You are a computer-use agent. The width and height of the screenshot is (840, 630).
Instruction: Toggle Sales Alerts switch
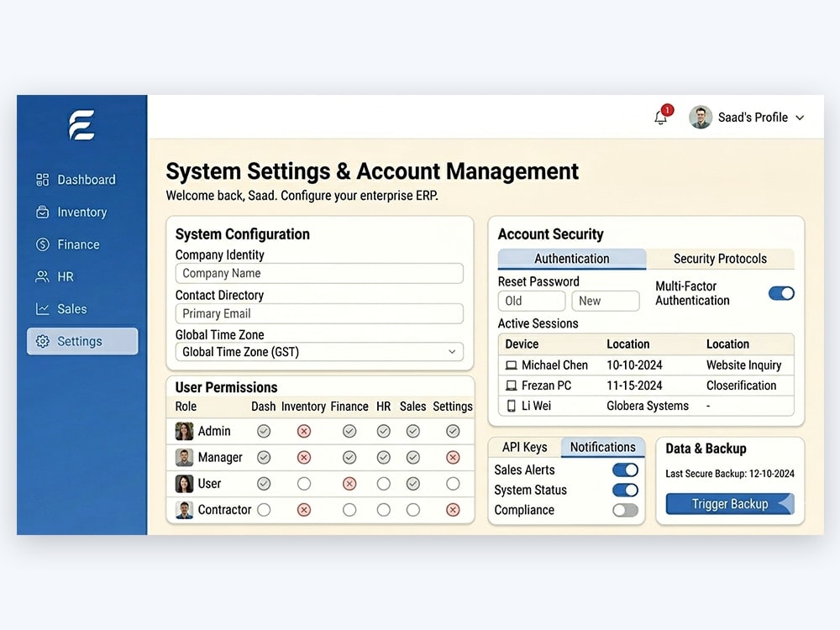(x=625, y=470)
